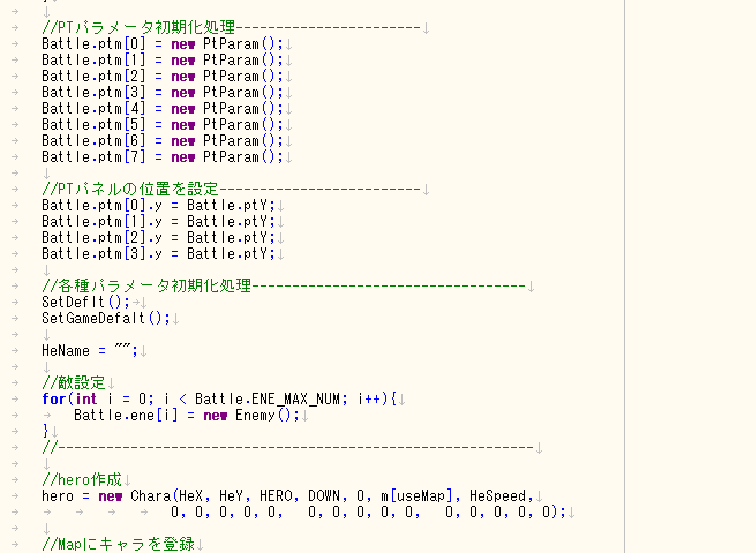The height and width of the screenshot is (553, 756).
Task: Click the line 'Battle.ptm[1] = new PtParam();'
Action: [163, 60]
